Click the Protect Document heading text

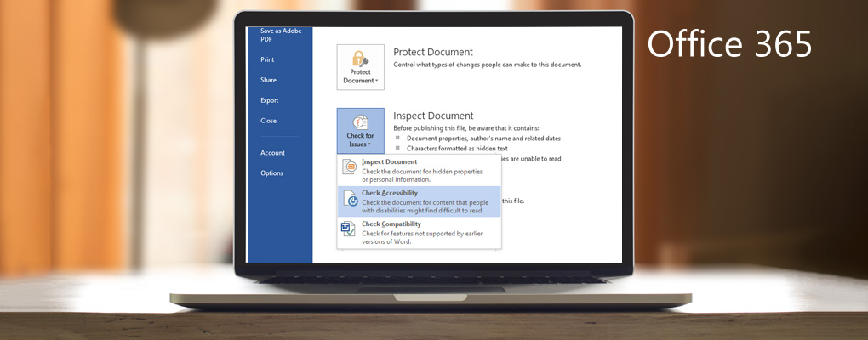433,52
